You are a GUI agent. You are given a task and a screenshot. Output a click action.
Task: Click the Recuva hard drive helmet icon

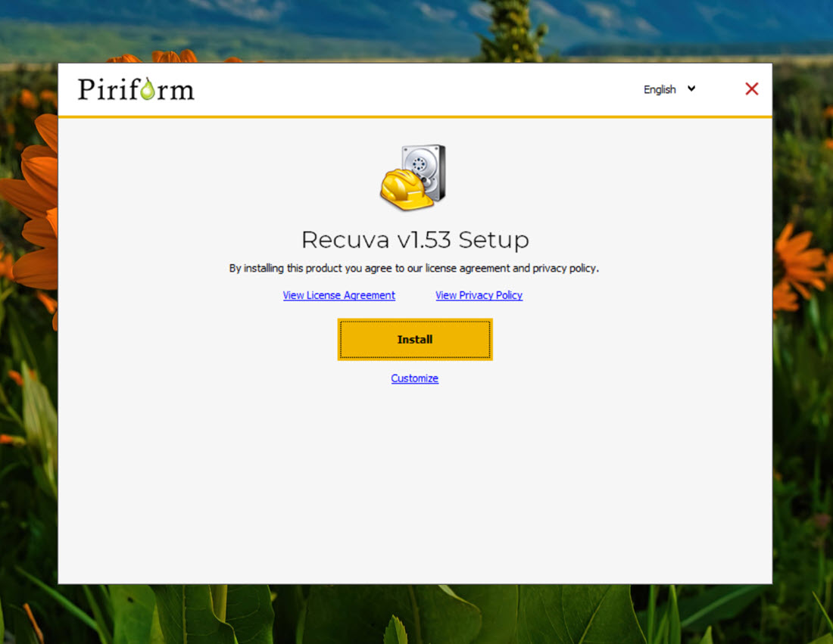pos(413,177)
